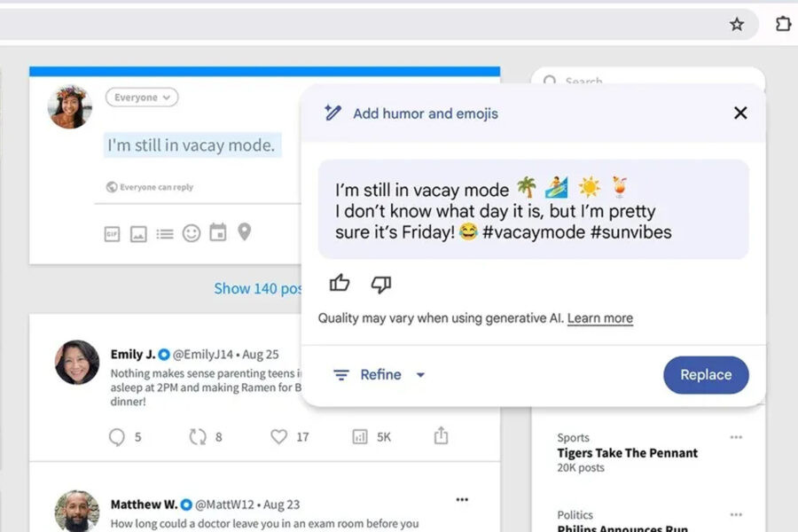Bookmark this page with the star icon
This screenshot has height=532, width=798.
737,24
